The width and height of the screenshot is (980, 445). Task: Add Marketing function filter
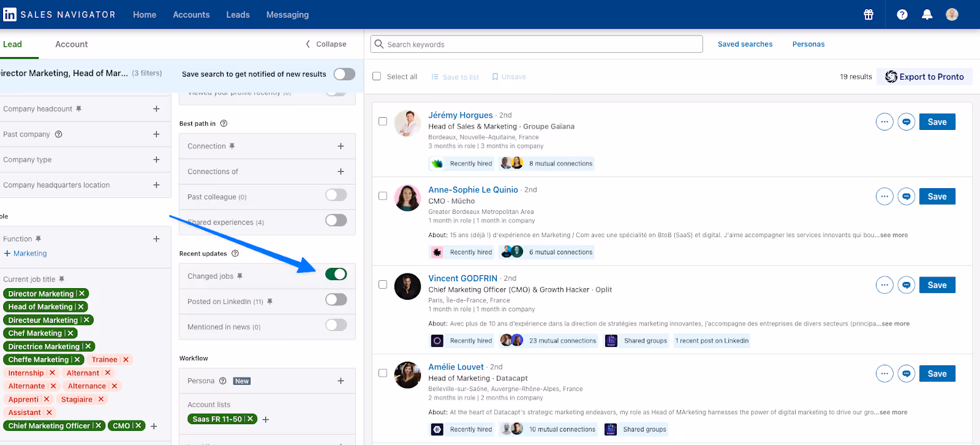tap(25, 253)
